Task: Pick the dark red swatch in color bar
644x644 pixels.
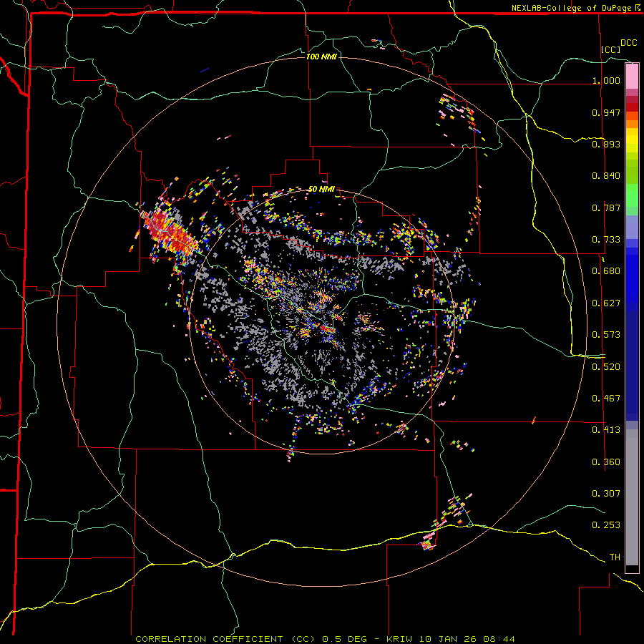Action: coord(632,107)
